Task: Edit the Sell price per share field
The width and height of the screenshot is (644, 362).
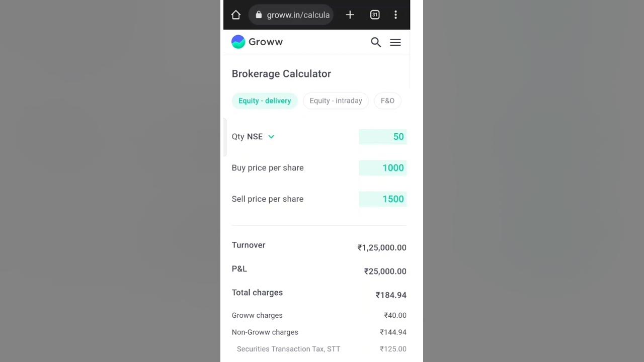Action: click(383, 199)
